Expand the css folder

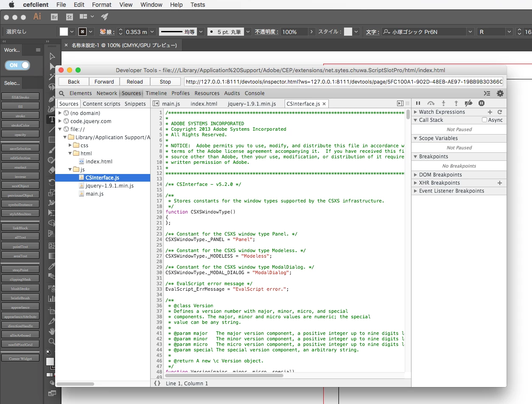tap(70, 146)
